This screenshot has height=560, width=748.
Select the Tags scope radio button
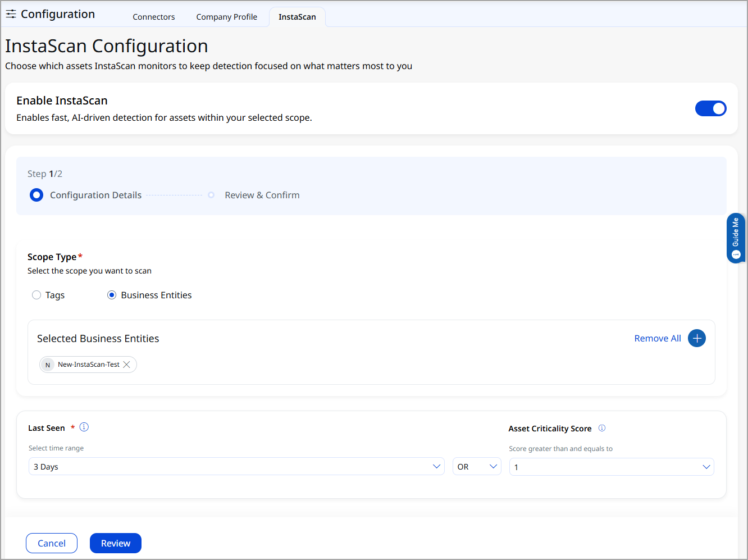coord(37,295)
